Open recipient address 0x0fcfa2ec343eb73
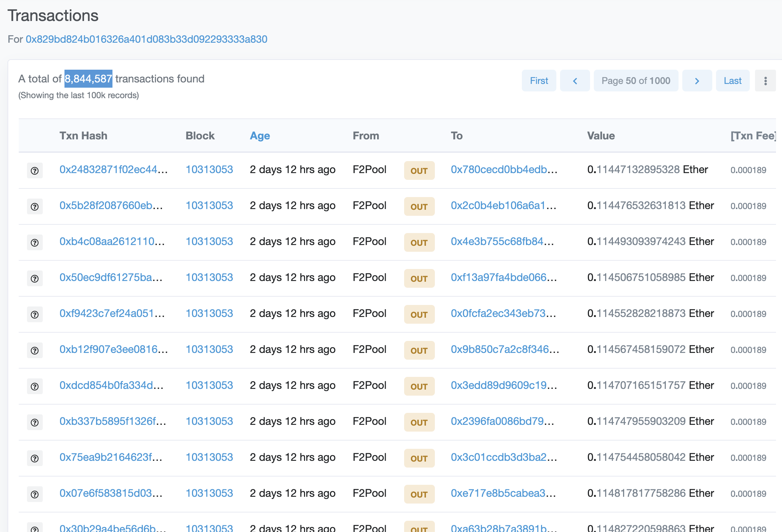782x532 pixels. click(x=503, y=313)
